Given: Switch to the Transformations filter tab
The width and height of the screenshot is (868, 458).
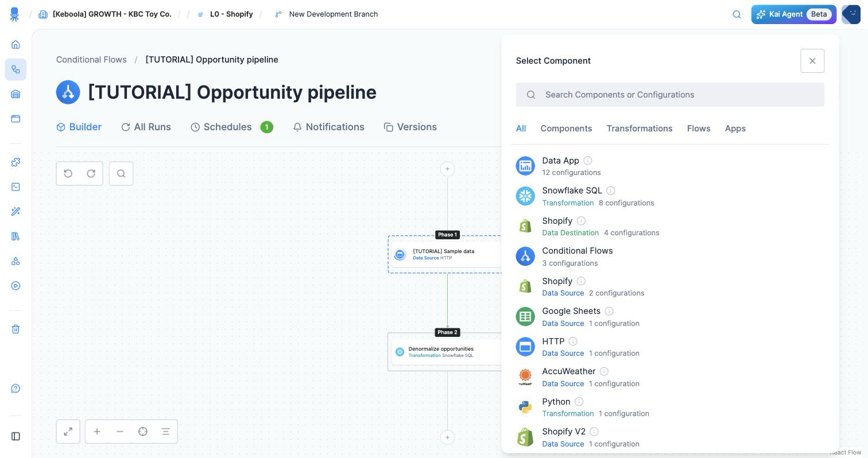Looking at the screenshot, I should pos(640,129).
